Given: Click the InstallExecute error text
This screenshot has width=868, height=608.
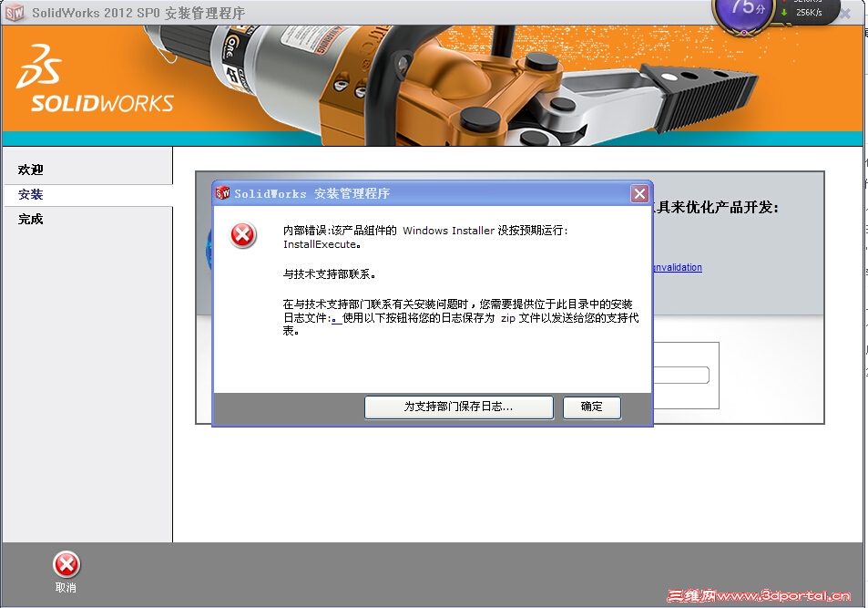Looking at the screenshot, I should click(322, 244).
